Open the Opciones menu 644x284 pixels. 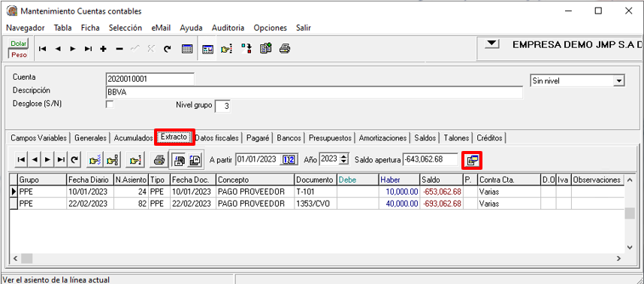pos(271,28)
